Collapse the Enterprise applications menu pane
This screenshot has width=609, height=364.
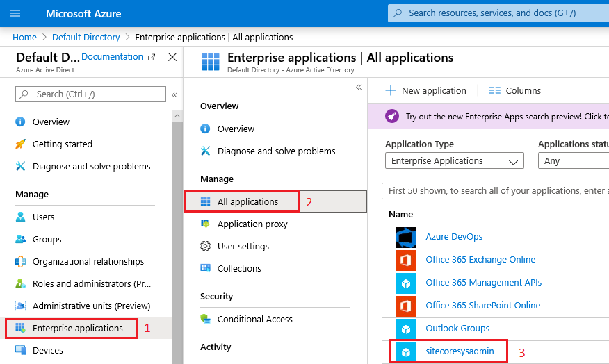coord(359,87)
